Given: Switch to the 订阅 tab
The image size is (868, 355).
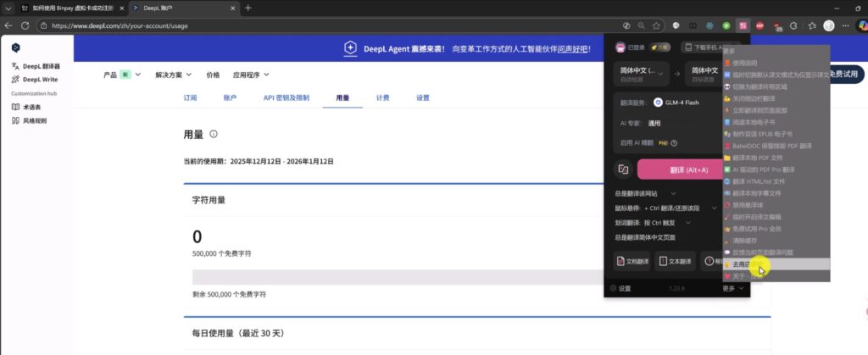Looking at the screenshot, I should pos(190,98).
